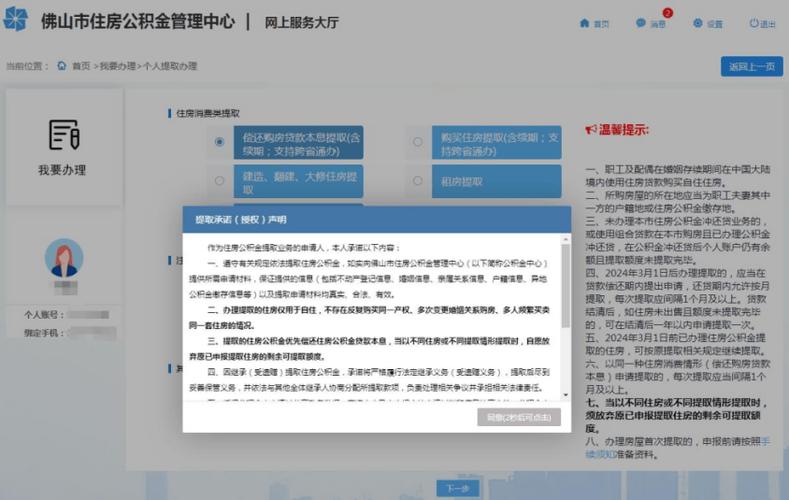The height and width of the screenshot is (500, 789).
Task: Click the dialog scrollbar thumb
Action: point(566,286)
